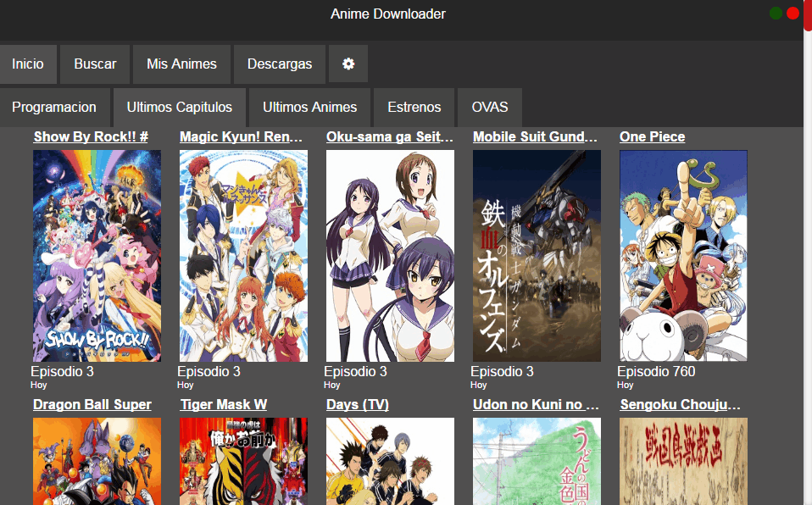This screenshot has height=505, width=812.
Task: Click the red vertical scrollbar thumb
Action: [x=808, y=15]
